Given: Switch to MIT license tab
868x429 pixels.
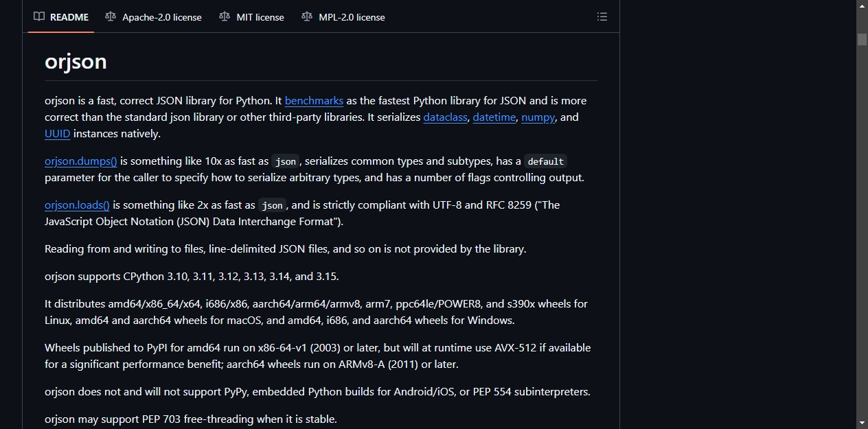Looking at the screenshot, I should click(251, 16).
